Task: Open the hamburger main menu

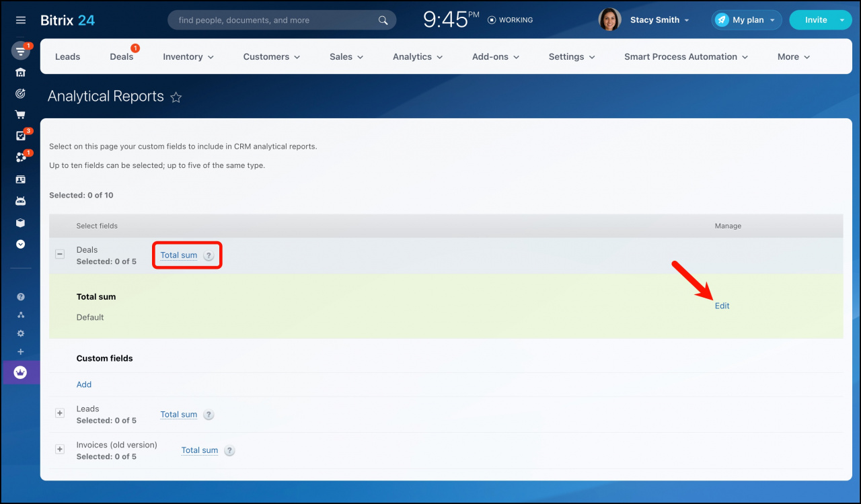Action: point(21,20)
